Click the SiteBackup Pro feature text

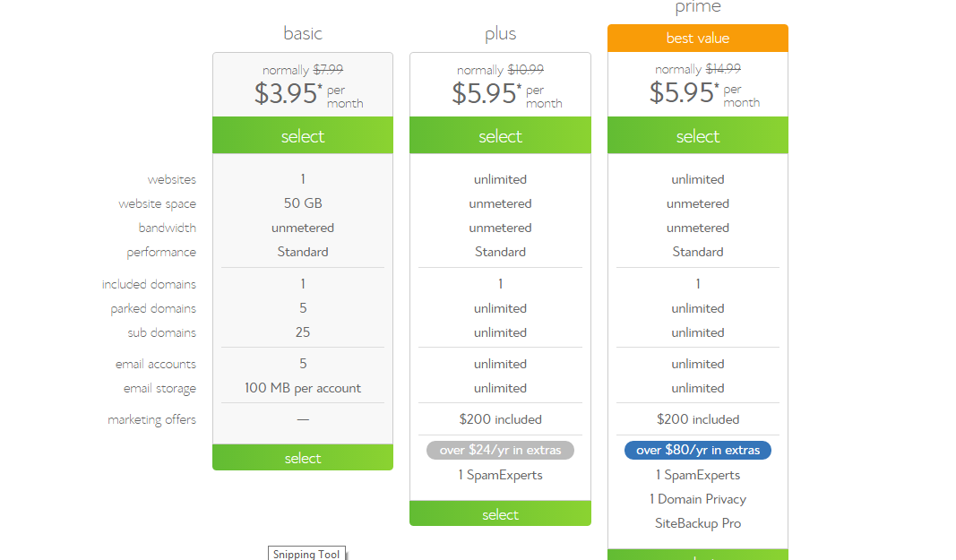(697, 523)
